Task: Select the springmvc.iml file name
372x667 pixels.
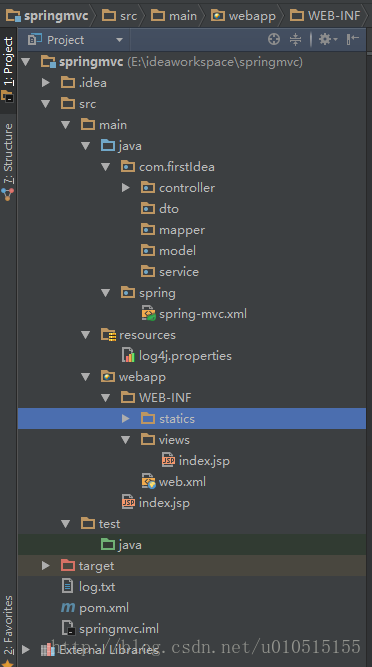Action: (x=119, y=629)
